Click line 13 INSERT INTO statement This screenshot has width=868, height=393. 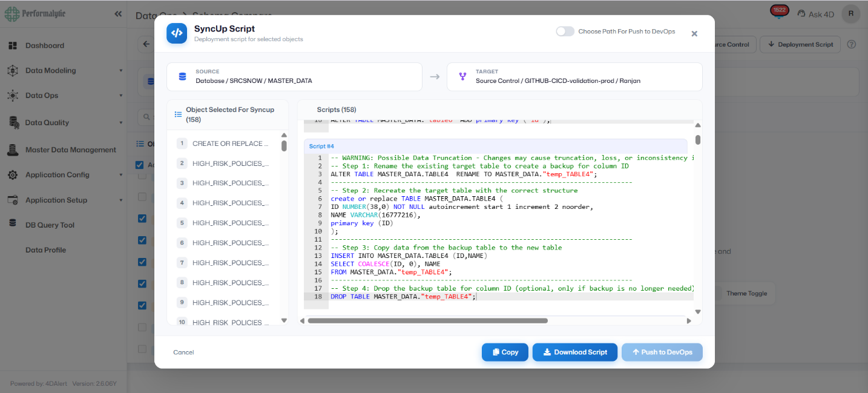(409, 256)
